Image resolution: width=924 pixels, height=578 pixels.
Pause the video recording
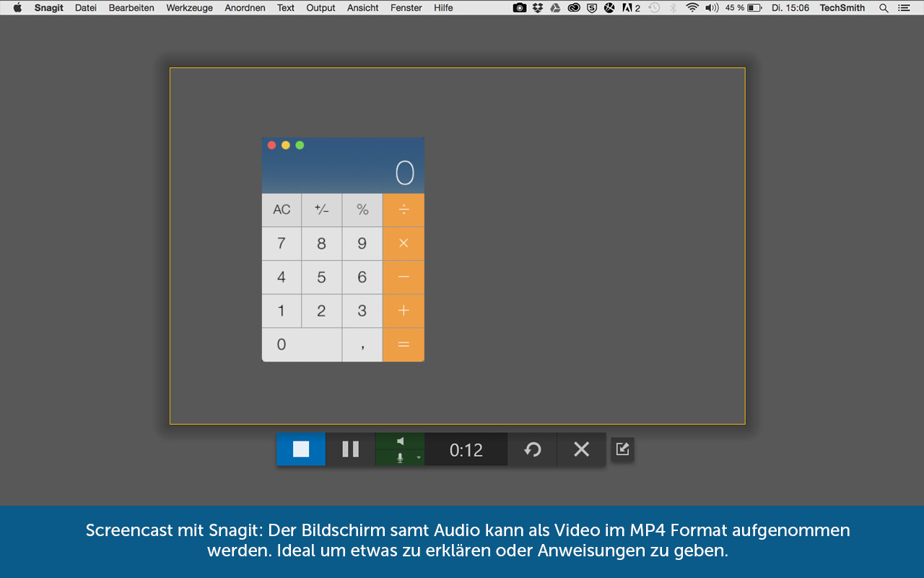pos(350,449)
